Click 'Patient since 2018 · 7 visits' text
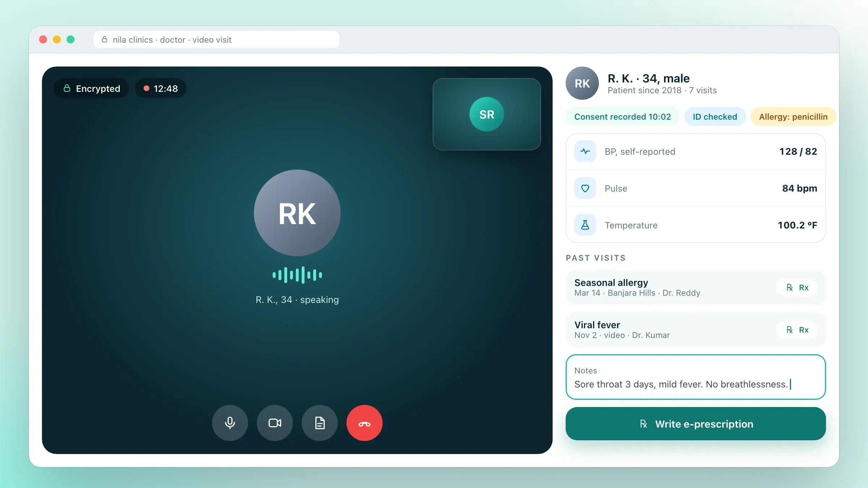This screenshot has width=868, height=488. 662,90
